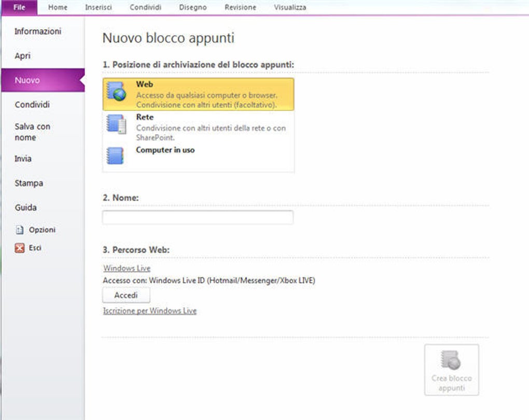Viewport: 529px width, 420px height.
Task: Open the File tab
Action: point(19,7)
